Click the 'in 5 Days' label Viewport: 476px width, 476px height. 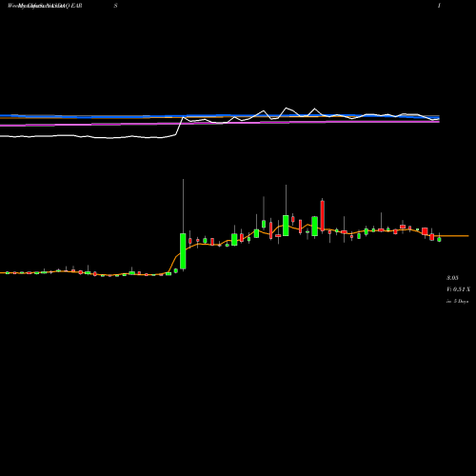coord(457,301)
